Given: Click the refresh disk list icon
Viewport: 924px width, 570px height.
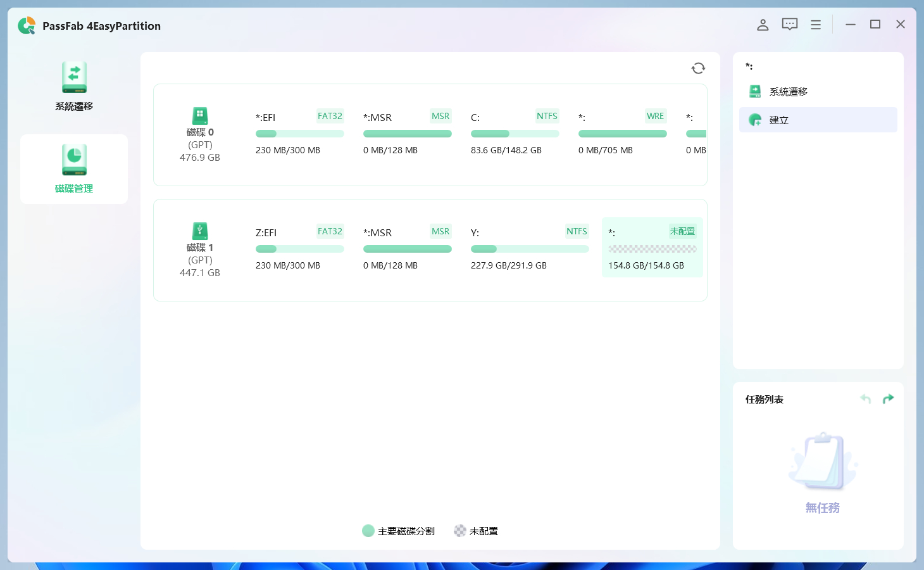Looking at the screenshot, I should click(698, 68).
